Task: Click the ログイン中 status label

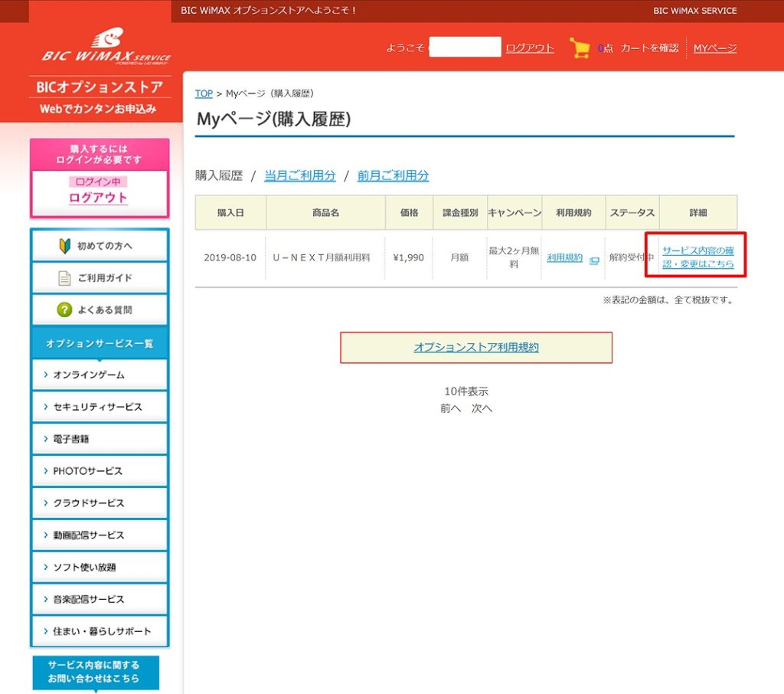Action: click(98, 182)
